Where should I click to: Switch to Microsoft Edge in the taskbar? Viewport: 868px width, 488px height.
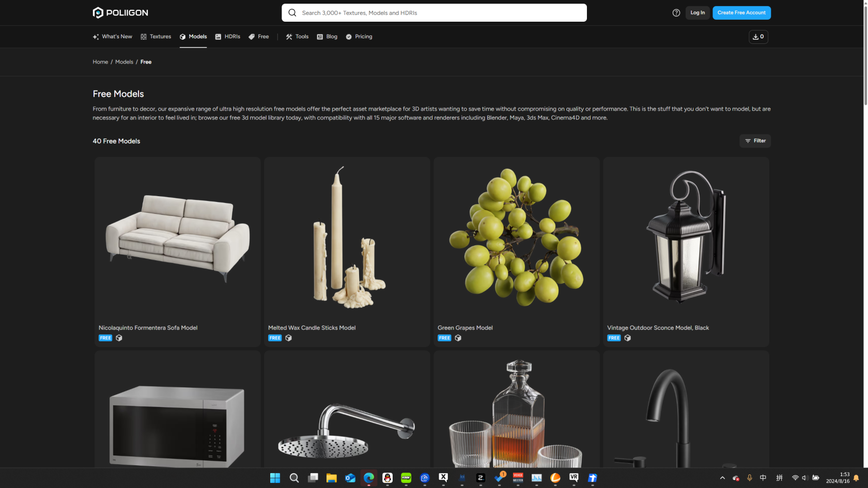[369, 478]
